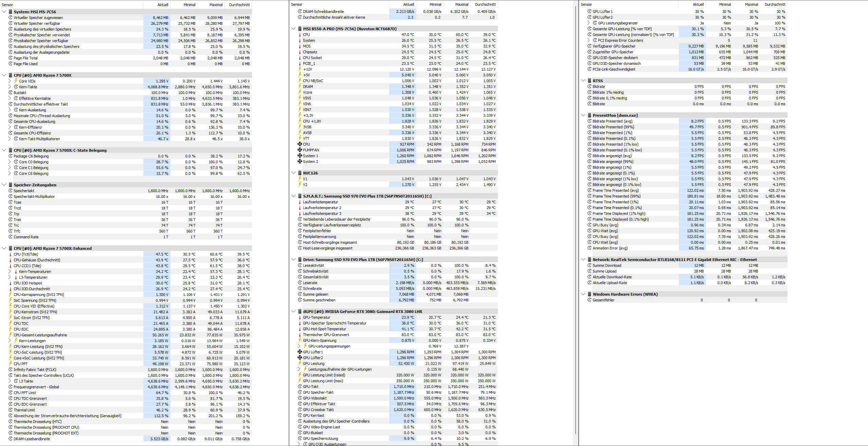Collapse the CPU [#0]: AMD Ryzen 7 5700X group

click(x=4, y=75)
